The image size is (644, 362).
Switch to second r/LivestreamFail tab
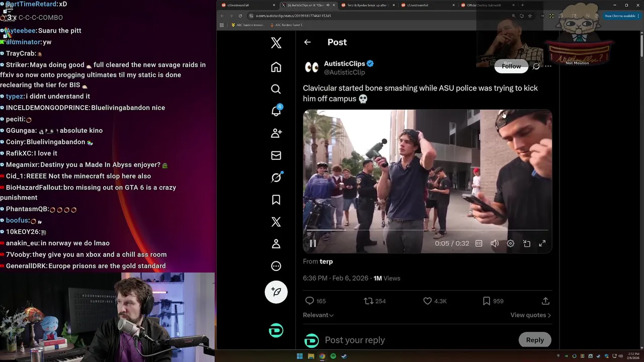tap(428, 5)
